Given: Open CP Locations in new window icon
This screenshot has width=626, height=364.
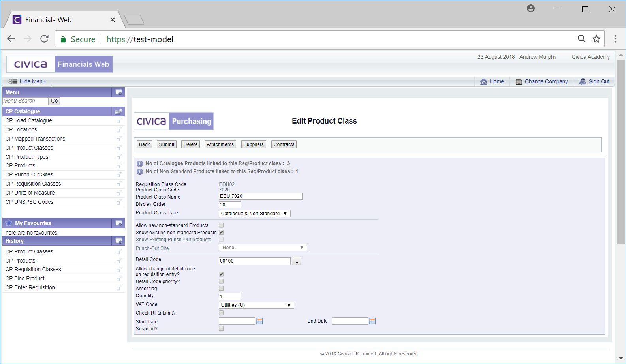Looking at the screenshot, I should tap(119, 129).
